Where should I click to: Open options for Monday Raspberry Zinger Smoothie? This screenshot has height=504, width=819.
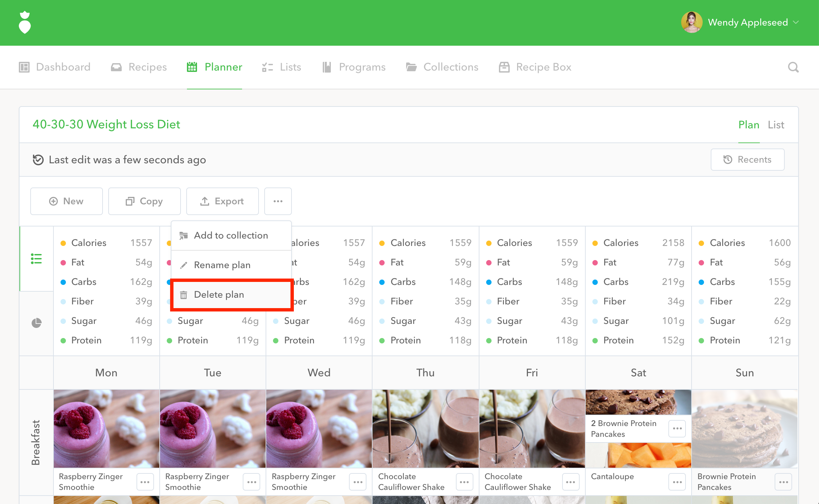point(145,482)
